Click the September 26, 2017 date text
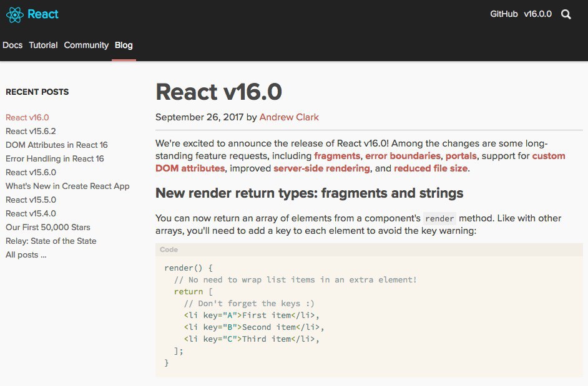This screenshot has width=588, height=386. click(200, 117)
